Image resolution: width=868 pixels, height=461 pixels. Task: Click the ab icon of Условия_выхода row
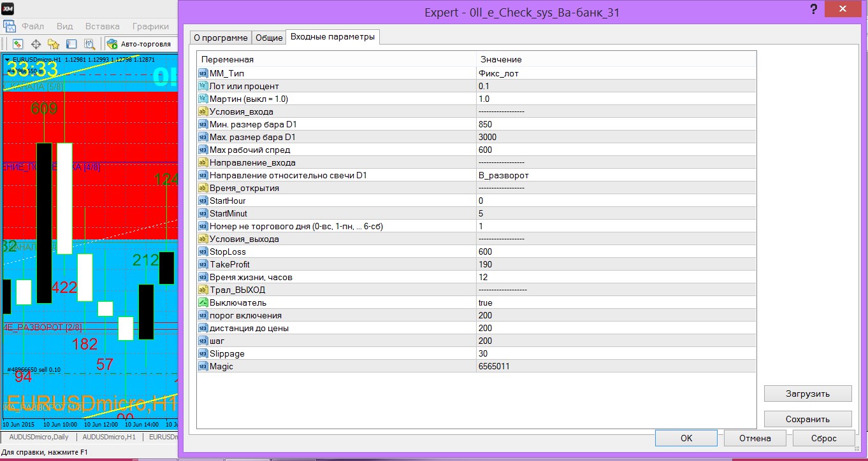203,239
